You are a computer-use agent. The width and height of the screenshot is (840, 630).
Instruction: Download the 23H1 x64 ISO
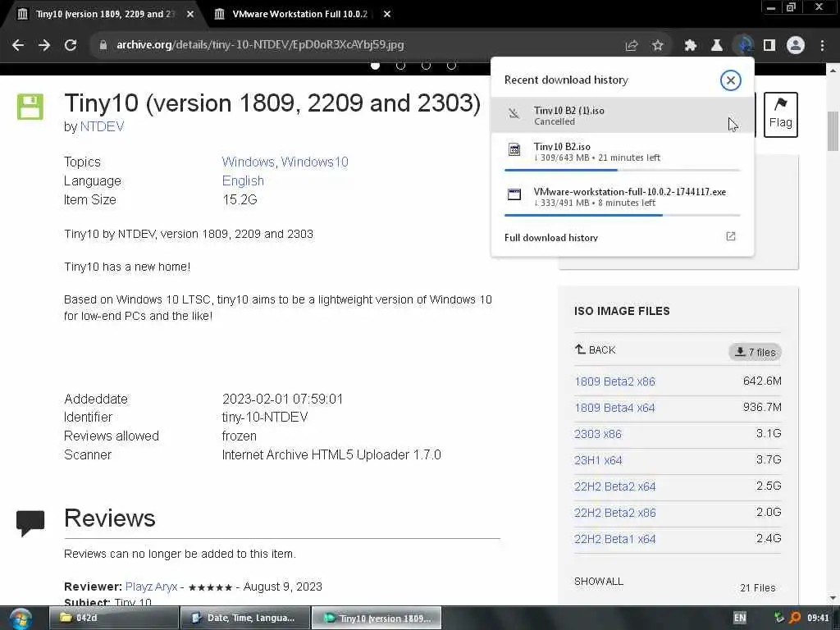598,460
